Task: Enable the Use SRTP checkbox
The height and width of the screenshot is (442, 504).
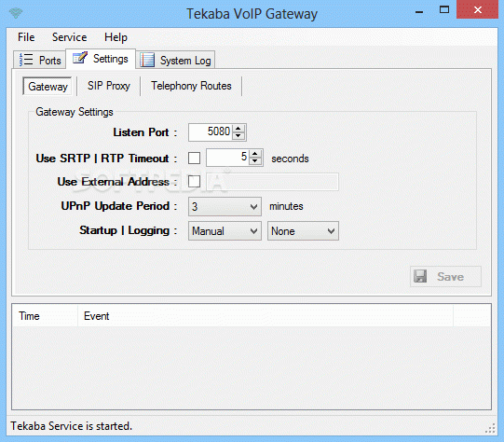Action: click(194, 158)
